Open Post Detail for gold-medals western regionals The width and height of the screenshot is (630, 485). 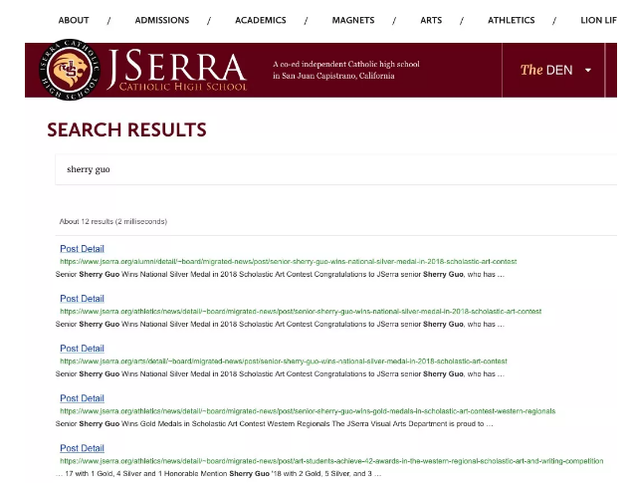(82, 398)
